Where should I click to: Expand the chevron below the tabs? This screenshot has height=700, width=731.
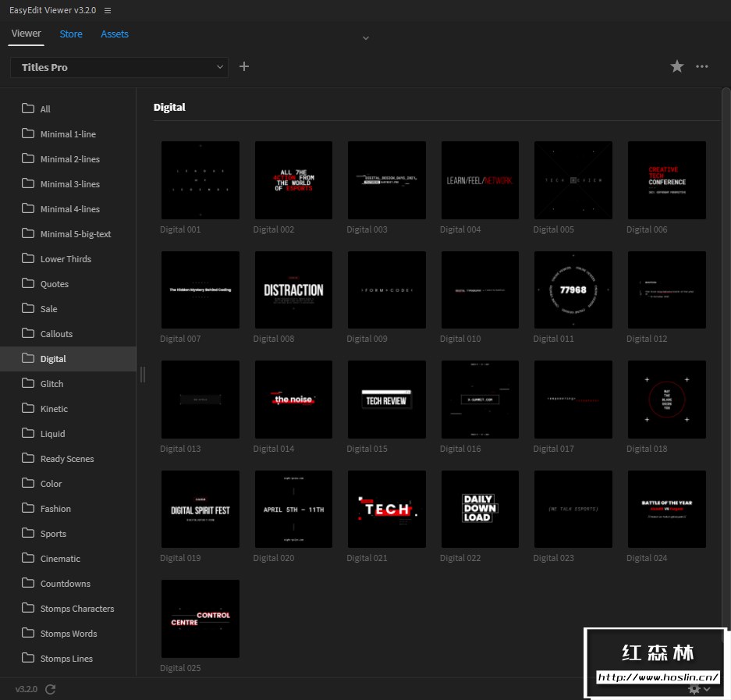366,37
